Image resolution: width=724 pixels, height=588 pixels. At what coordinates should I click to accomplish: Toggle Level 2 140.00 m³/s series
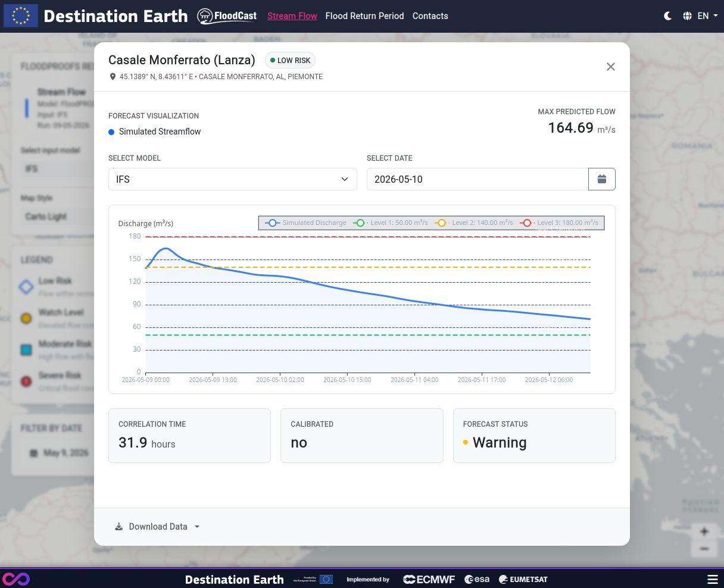click(474, 223)
